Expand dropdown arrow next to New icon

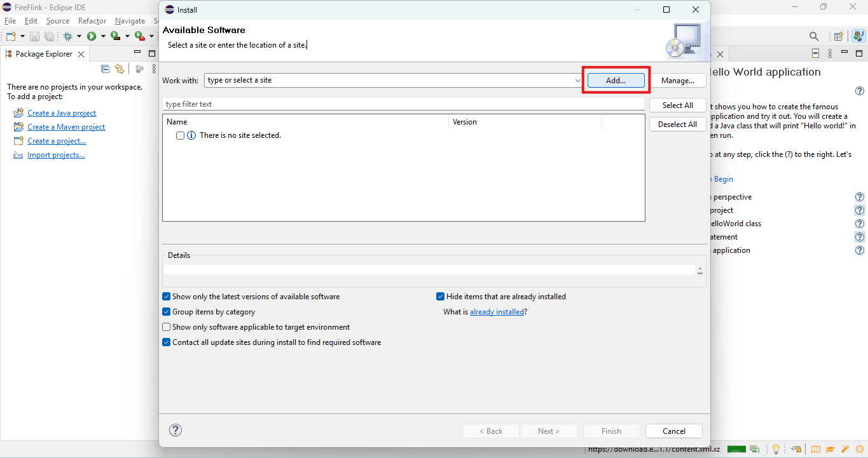pos(22,36)
